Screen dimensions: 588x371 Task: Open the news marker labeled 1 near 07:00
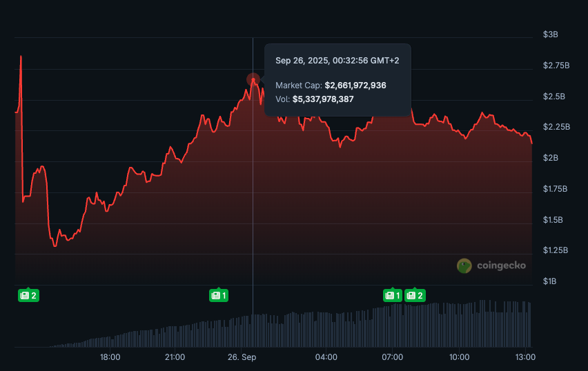(x=393, y=296)
